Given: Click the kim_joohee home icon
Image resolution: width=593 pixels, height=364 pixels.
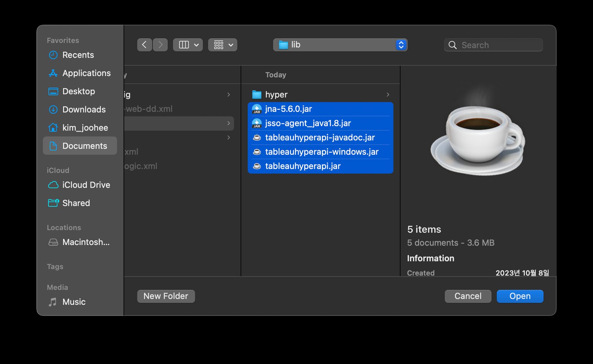Looking at the screenshot, I should [53, 128].
